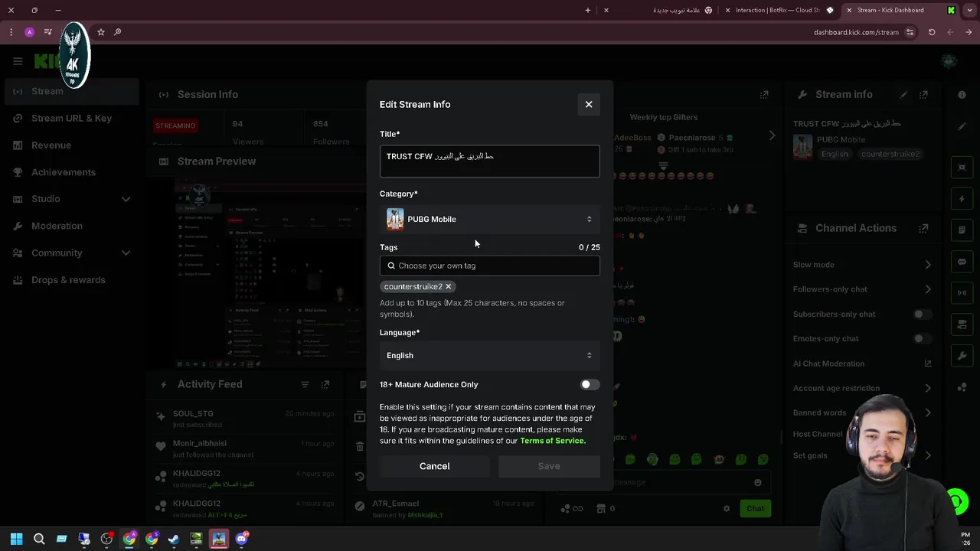Click the Choose your own tag field
The width and height of the screenshot is (980, 551).
[x=489, y=266]
